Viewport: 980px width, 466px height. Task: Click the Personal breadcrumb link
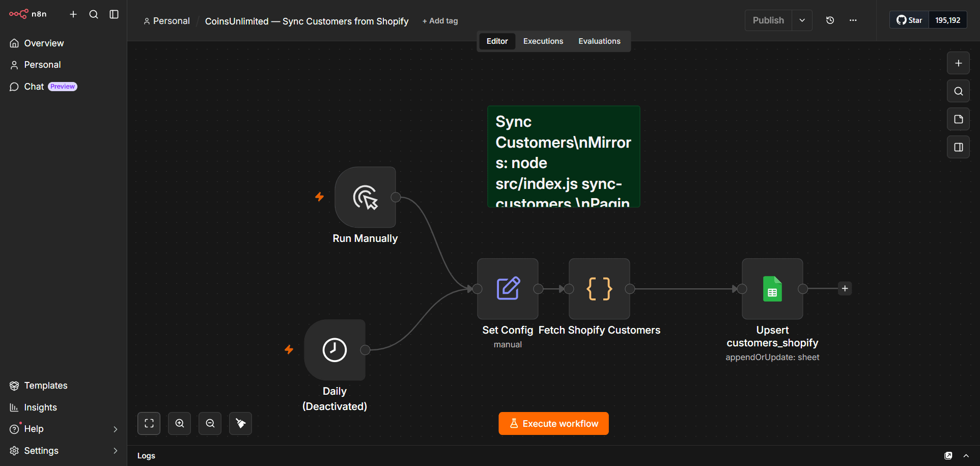pyautogui.click(x=167, y=21)
